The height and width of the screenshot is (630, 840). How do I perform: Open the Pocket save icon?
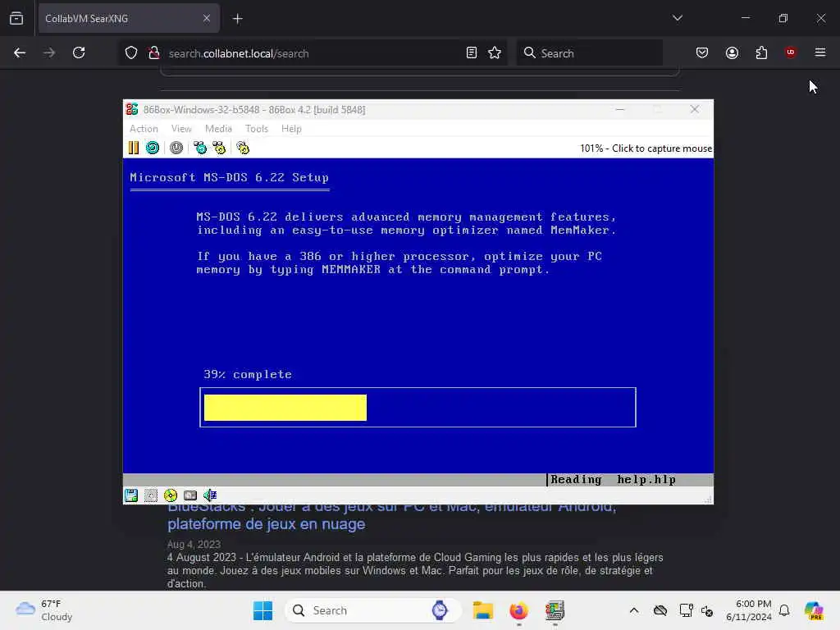click(702, 52)
